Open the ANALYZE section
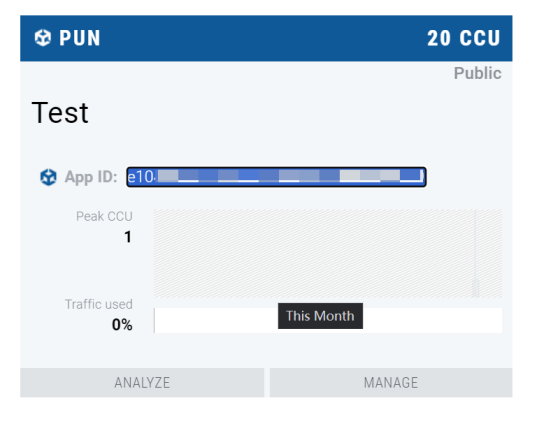This screenshot has width=560, height=427. (x=142, y=383)
